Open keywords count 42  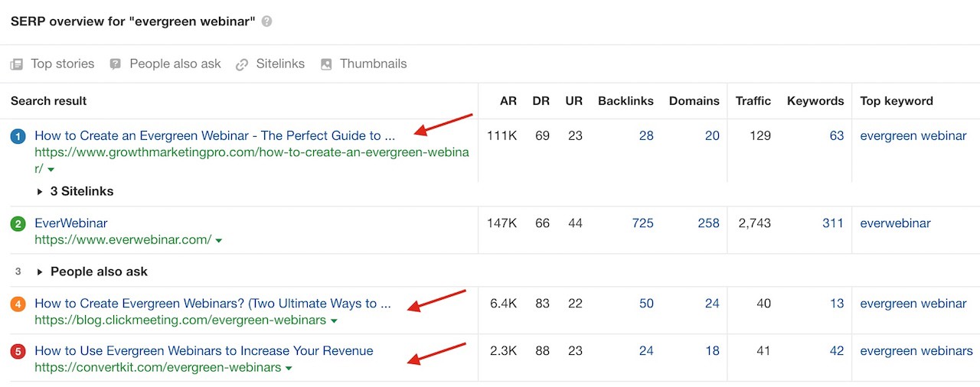click(x=836, y=351)
